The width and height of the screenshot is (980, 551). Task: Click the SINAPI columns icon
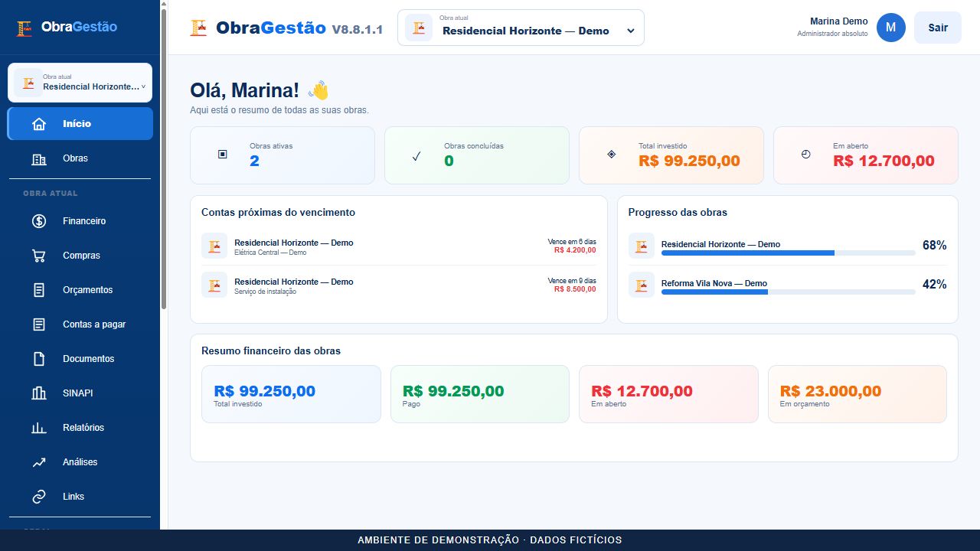pyautogui.click(x=39, y=393)
